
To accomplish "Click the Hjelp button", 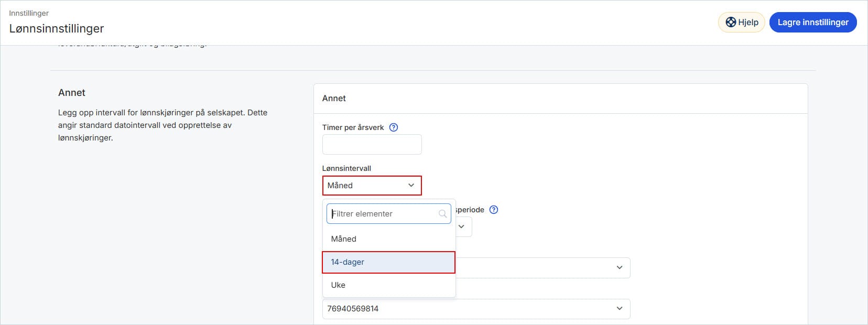I will click(742, 23).
